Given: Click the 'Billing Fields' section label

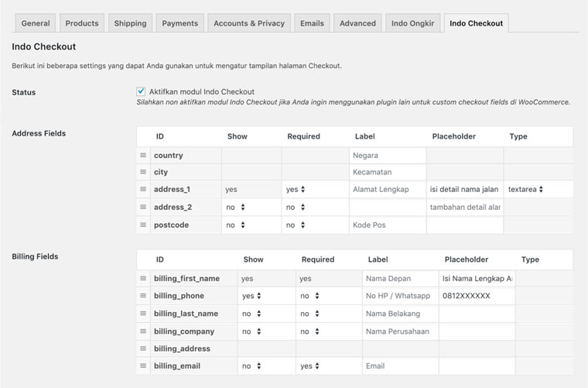Looking at the screenshot, I should coord(35,256).
